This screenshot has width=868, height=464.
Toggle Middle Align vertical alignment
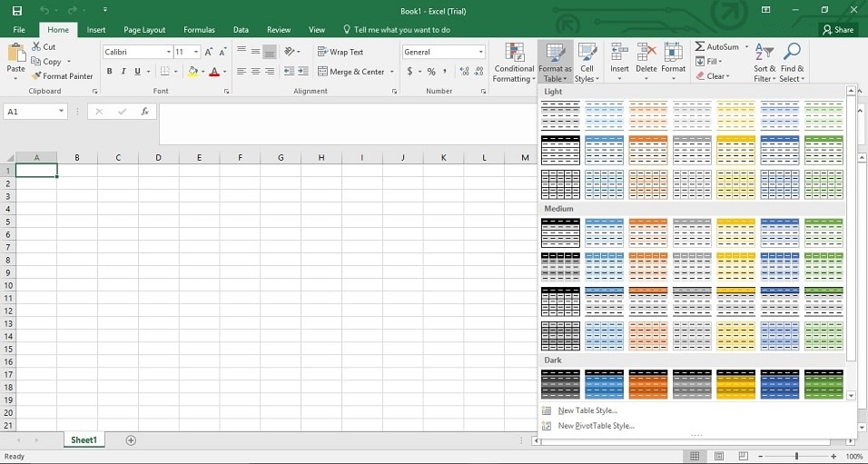[x=255, y=52]
